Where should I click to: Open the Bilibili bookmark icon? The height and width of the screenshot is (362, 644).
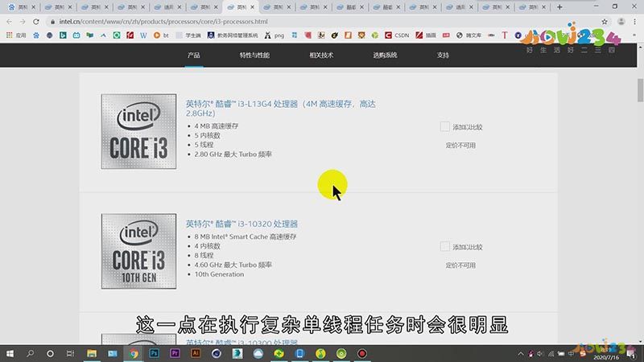[x=76, y=35]
